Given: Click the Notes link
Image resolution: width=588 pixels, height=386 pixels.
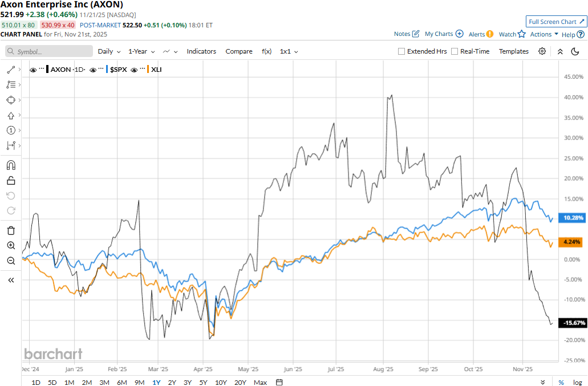Looking at the screenshot, I should pyautogui.click(x=402, y=34).
